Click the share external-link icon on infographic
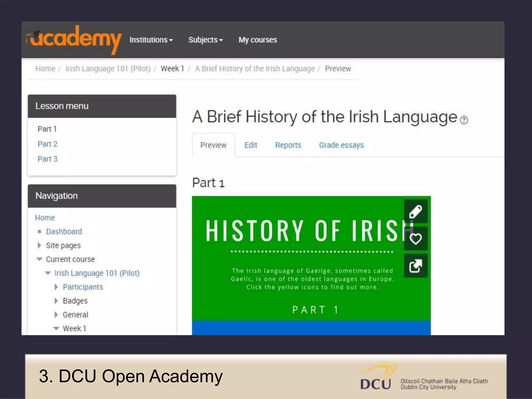532x399 pixels. (416, 266)
